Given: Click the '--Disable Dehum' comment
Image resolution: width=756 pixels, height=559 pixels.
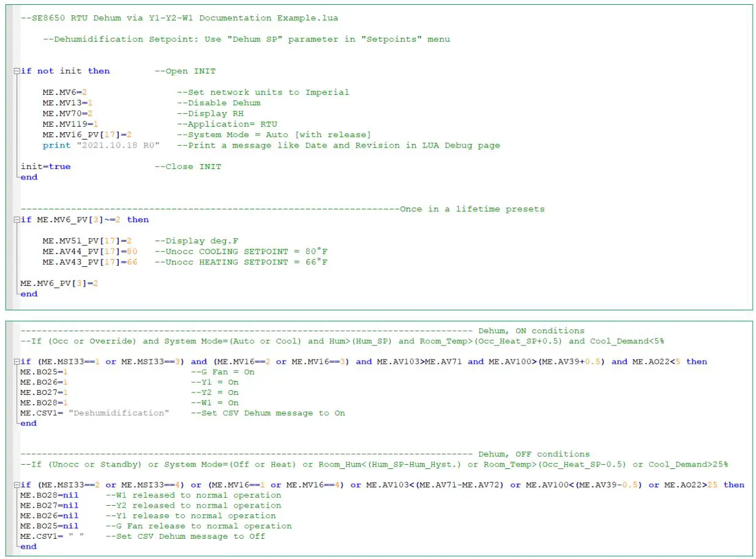Looking at the screenshot, I should coord(219,103).
